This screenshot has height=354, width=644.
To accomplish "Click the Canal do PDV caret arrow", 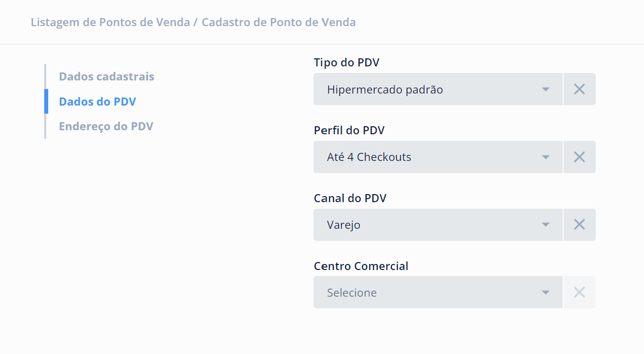I will 546,225.
